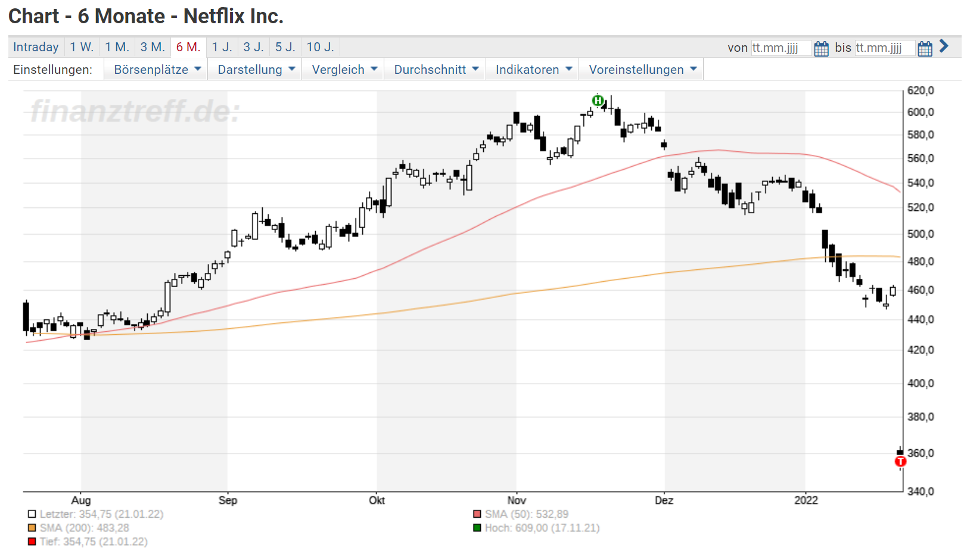Click the 'Okt' x-axis label
Image resolution: width=967 pixels, height=560 pixels.
click(377, 500)
